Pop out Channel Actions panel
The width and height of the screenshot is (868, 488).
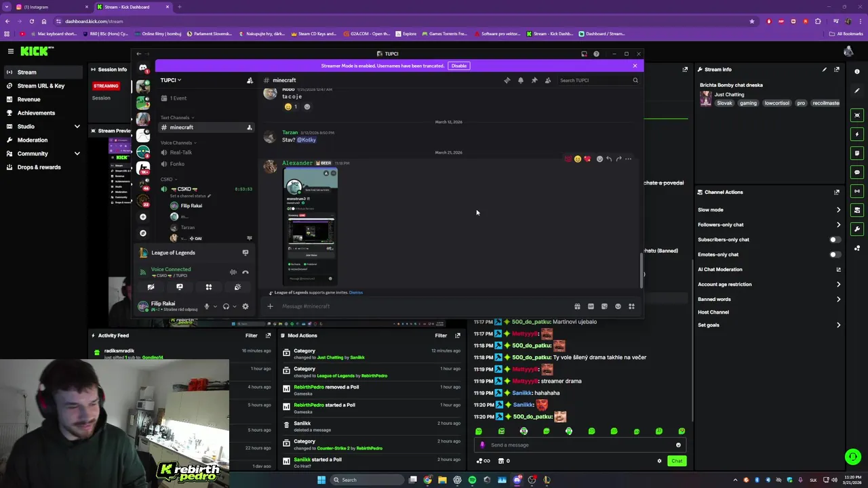(x=837, y=192)
